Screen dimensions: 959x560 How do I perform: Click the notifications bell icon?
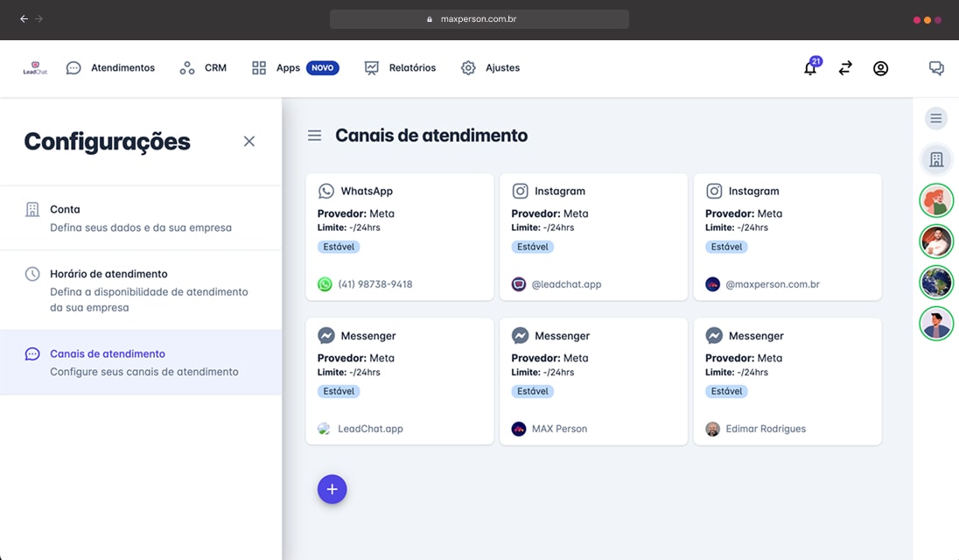coord(810,68)
